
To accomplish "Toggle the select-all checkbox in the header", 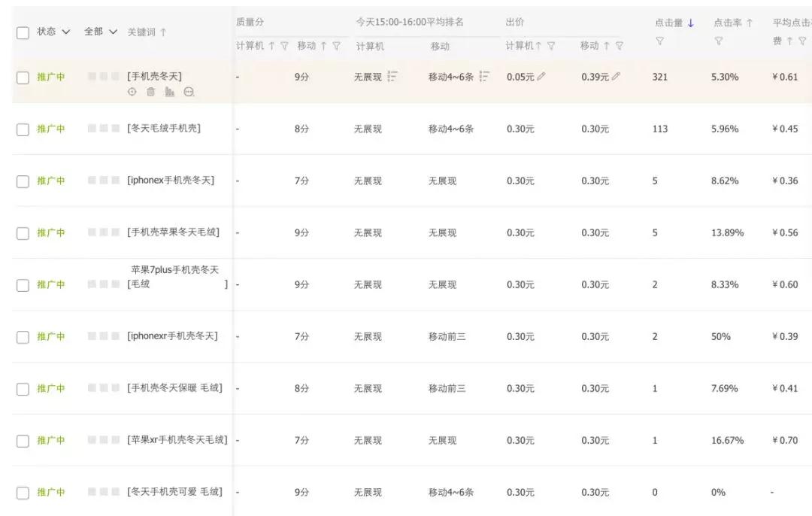I will [23, 32].
